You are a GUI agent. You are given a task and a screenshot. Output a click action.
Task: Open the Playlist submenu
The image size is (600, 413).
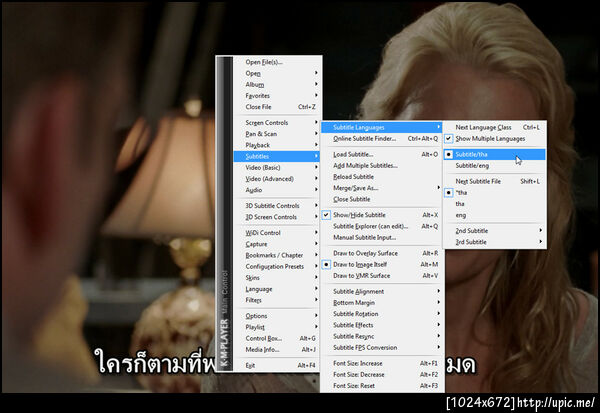(276, 327)
